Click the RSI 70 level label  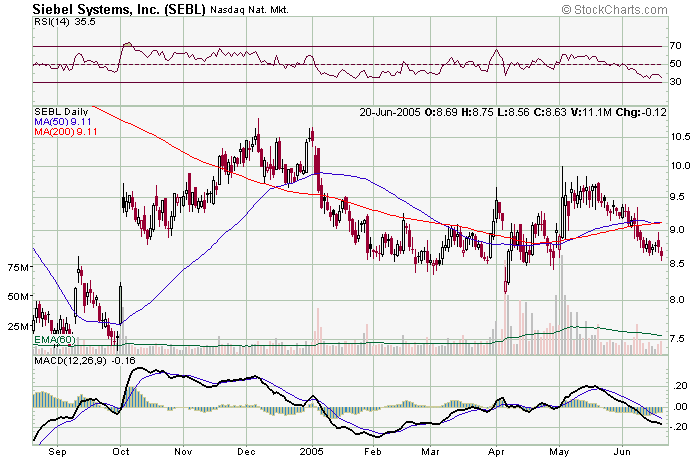click(675, 46)
